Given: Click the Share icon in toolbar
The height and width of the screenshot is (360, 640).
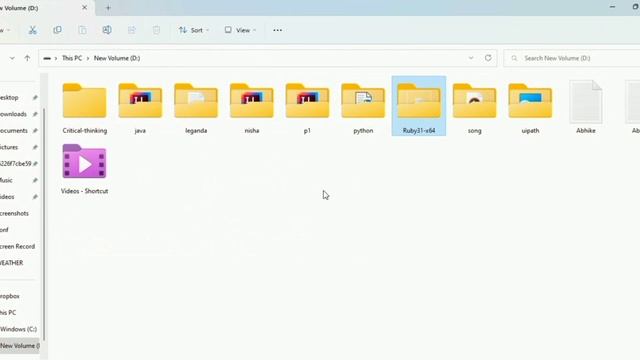Looking at the screenshot, I should 131,30.
